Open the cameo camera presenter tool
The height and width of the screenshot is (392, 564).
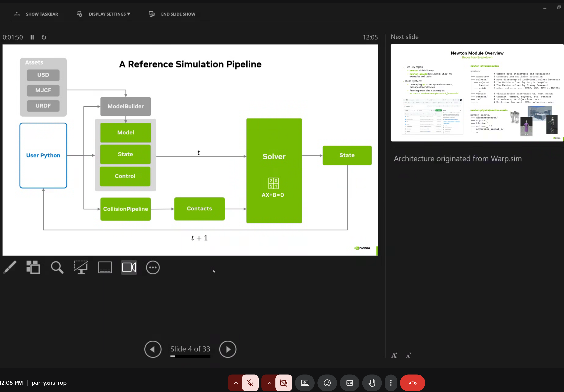[x=129, y=267]
